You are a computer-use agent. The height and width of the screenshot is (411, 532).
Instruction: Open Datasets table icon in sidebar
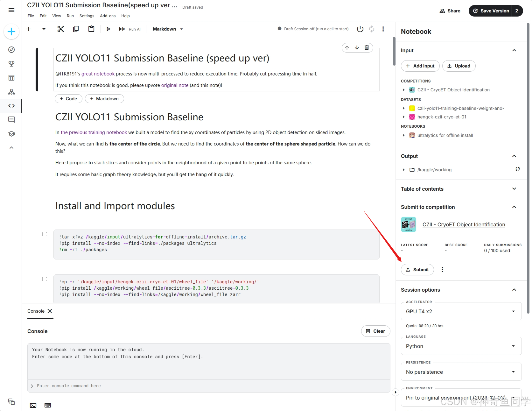(11, 78)
